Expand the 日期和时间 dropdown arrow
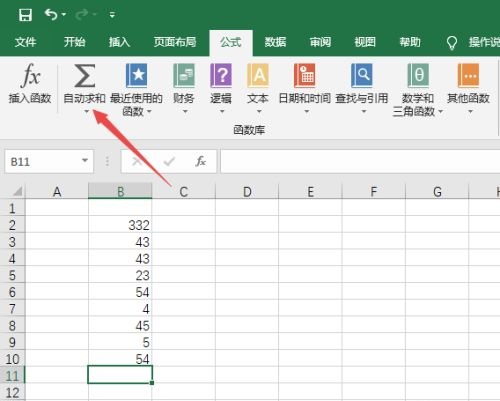500x401 pixels. (x=306, y=111)
